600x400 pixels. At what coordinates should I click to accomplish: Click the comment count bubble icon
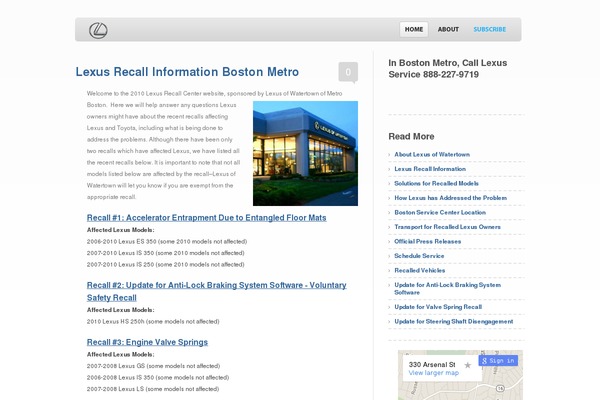(347, 72)
